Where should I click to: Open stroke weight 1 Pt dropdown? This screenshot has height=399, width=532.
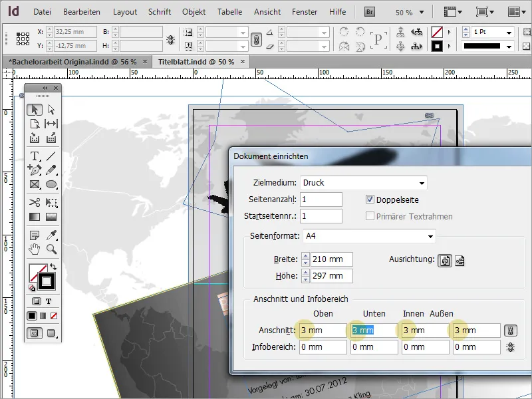(509, 33)
